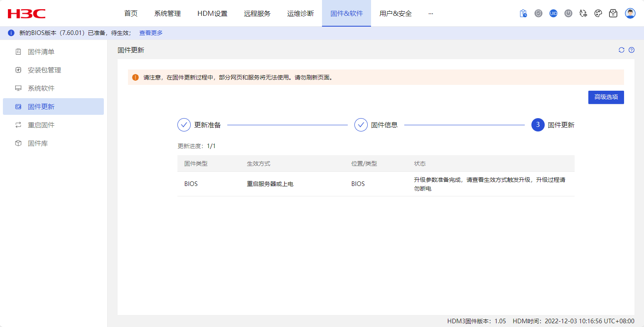The height and width of the screenshot is (327, 644).
Task: Click the 固件库 cube icon
Action: [x=18, y=143]
